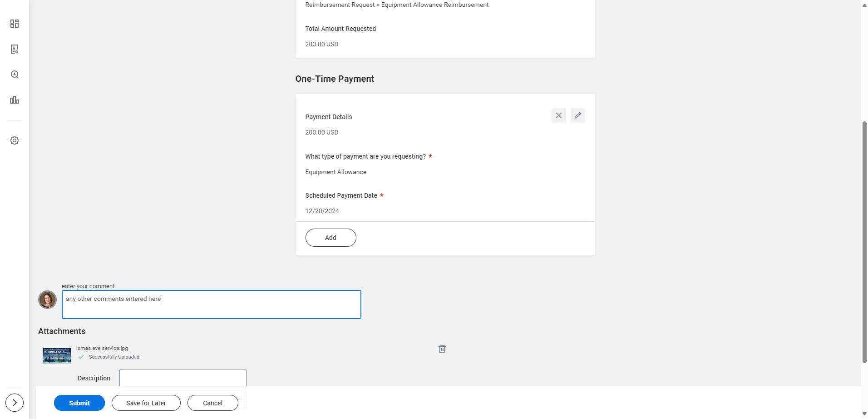
Task: Remove the payment details with X icon
Action: coord(559,115)
